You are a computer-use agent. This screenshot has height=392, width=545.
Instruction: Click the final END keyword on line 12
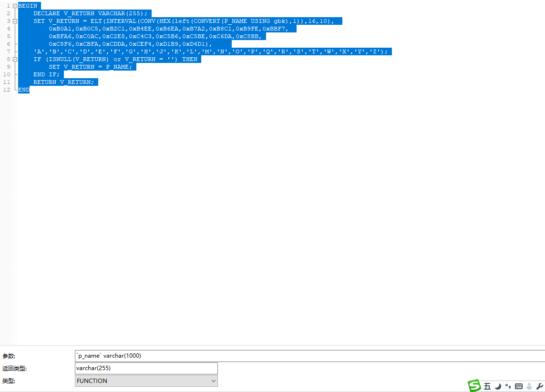24,90
